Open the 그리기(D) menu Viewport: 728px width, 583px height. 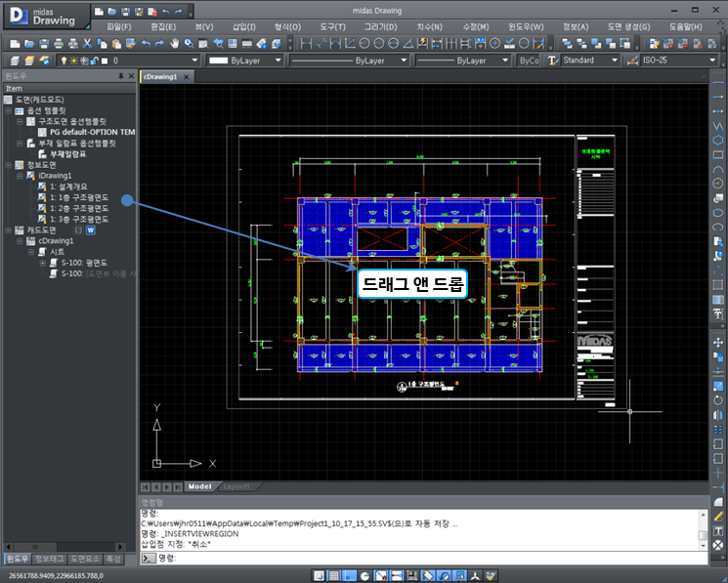380,27
